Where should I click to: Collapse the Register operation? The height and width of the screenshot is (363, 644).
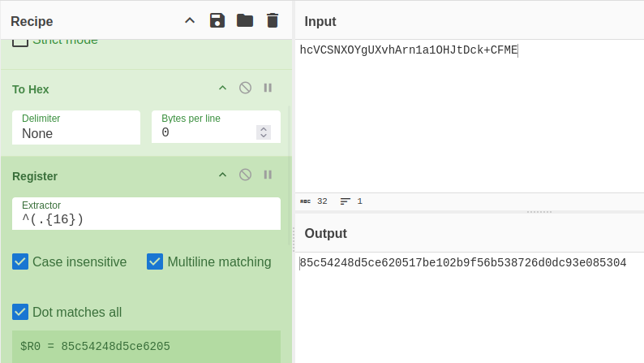(222, 175)
